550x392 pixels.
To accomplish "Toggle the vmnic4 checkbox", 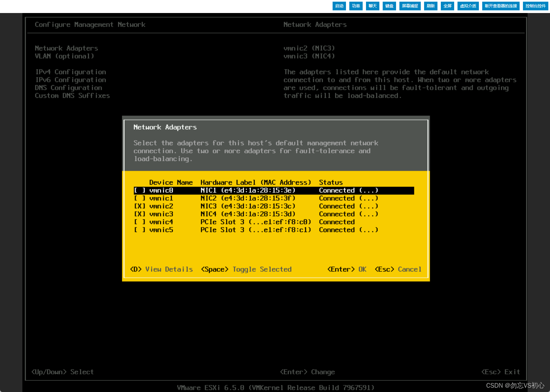I will pyautogui.click(x=140, y=222).
